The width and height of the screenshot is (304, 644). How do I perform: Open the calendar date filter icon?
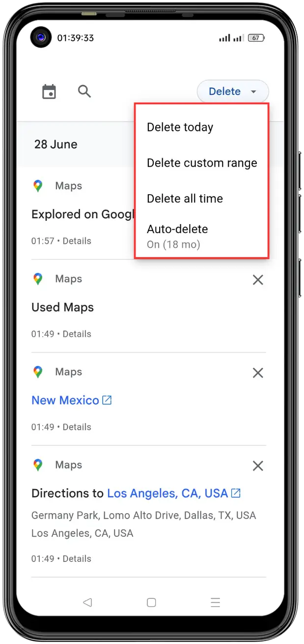point(49,91)
